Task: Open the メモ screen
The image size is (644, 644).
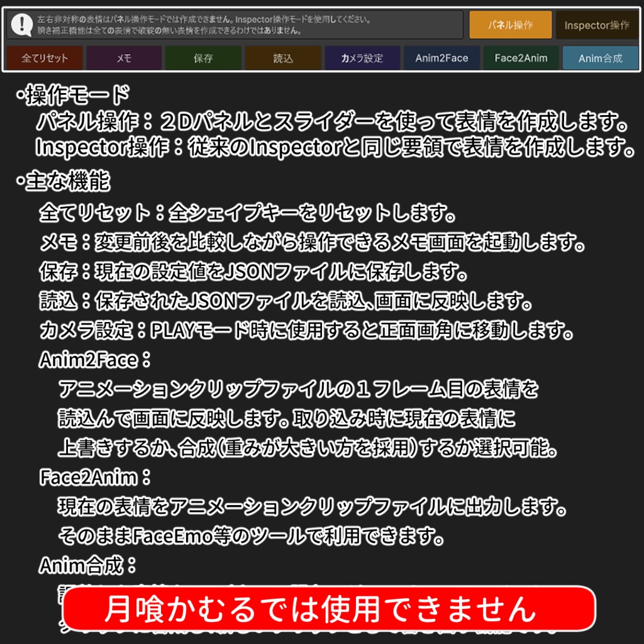Action: (124, 58)
